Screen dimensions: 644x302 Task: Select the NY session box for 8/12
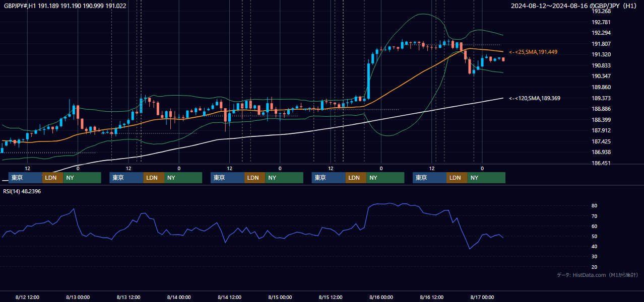point(82,178)
